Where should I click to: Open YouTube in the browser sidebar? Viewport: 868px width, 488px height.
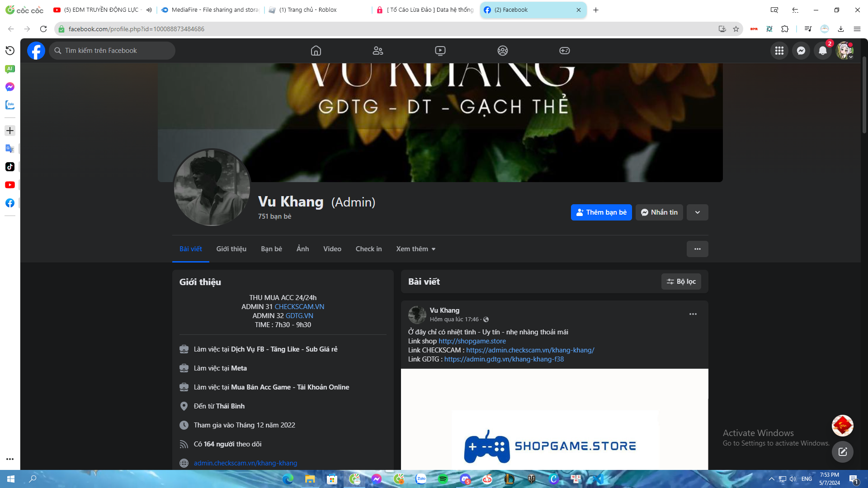coord(10,185)
